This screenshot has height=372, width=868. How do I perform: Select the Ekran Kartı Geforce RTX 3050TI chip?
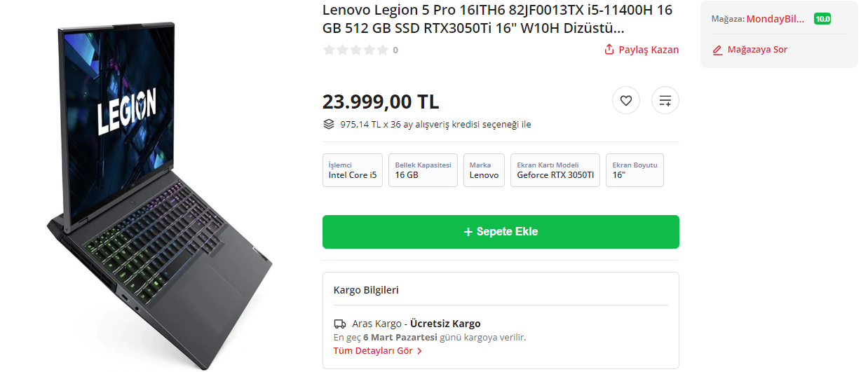coord(555,170)
